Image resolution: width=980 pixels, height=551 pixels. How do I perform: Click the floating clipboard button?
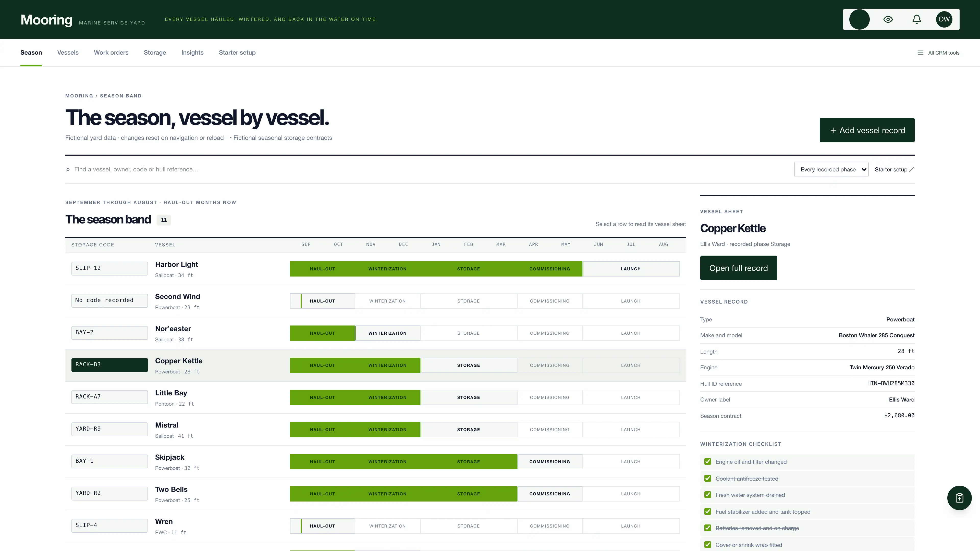tap(959, 498)
